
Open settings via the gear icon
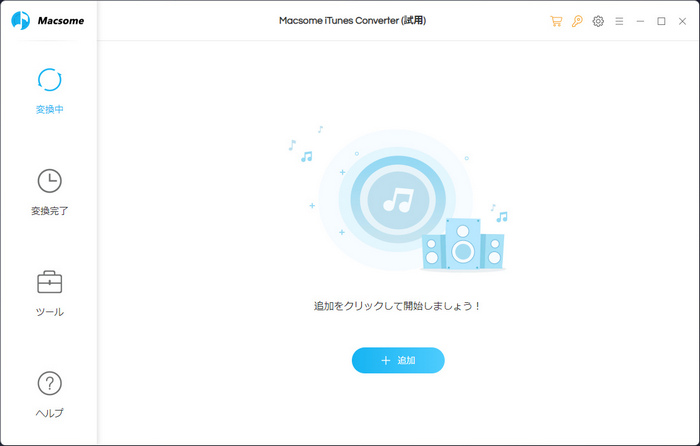point(598,21)
